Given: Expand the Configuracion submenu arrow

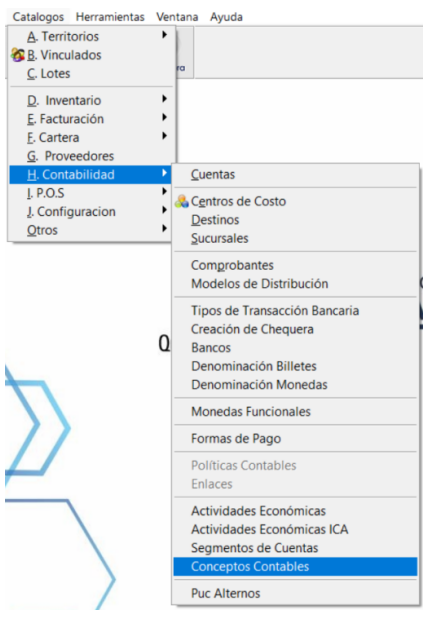Looking at the screenshot, I should [x=165, y=210].
